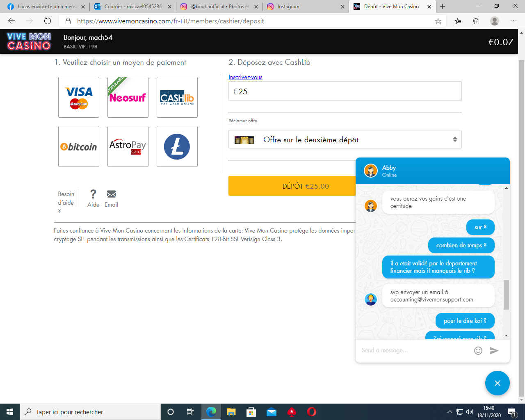
Task: Follow the Inscrivez-vous link
Action: coord(245,77)
